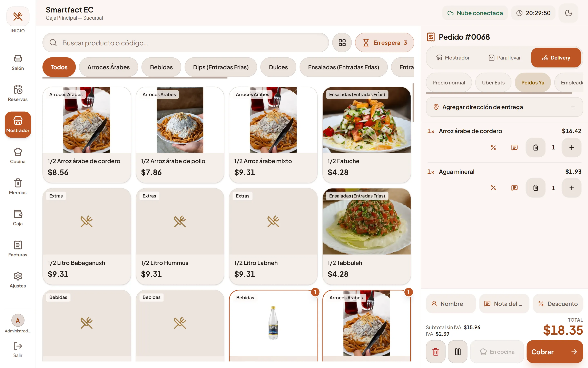Increase Arroz árabe de cordero quantity
Image resolution: width=588 pixels, height=368 pixels.
click(571, 147)
